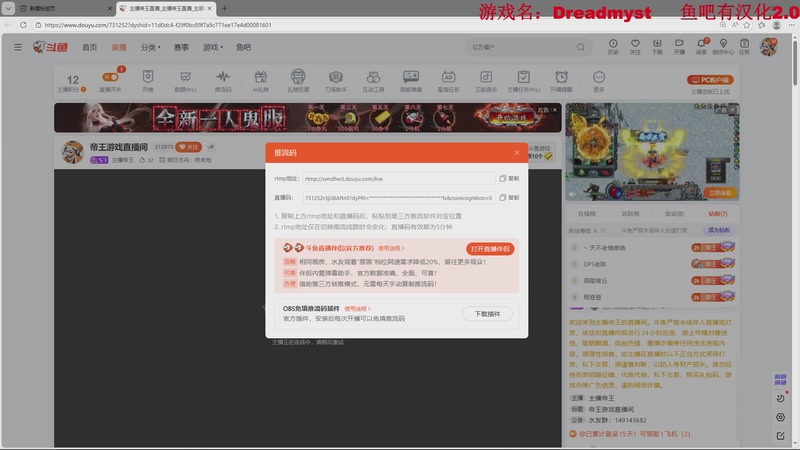Open a new browser tab with plus
This screenshot has width=800, height=450.
tap(224, 8)
